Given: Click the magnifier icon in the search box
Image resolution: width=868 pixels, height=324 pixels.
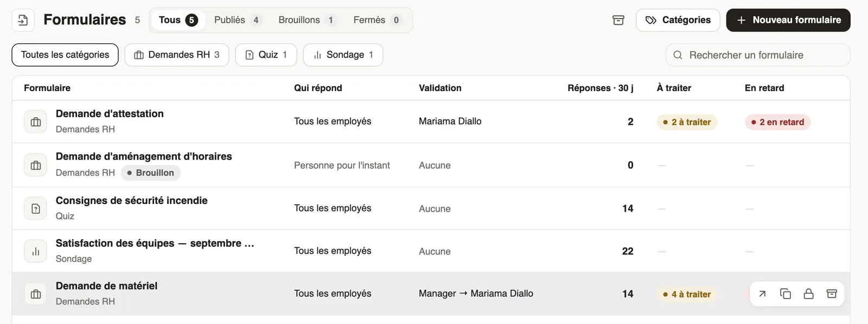Looking at the screenshot, I should 678,55.
